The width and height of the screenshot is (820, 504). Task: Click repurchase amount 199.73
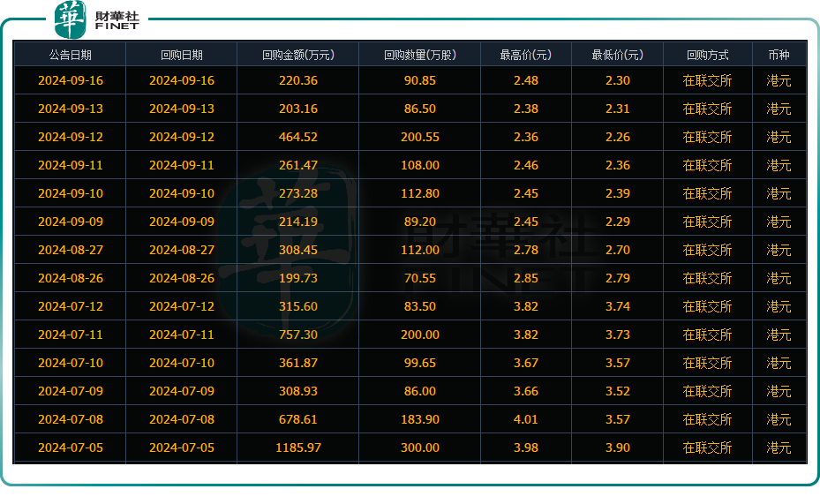298,278
